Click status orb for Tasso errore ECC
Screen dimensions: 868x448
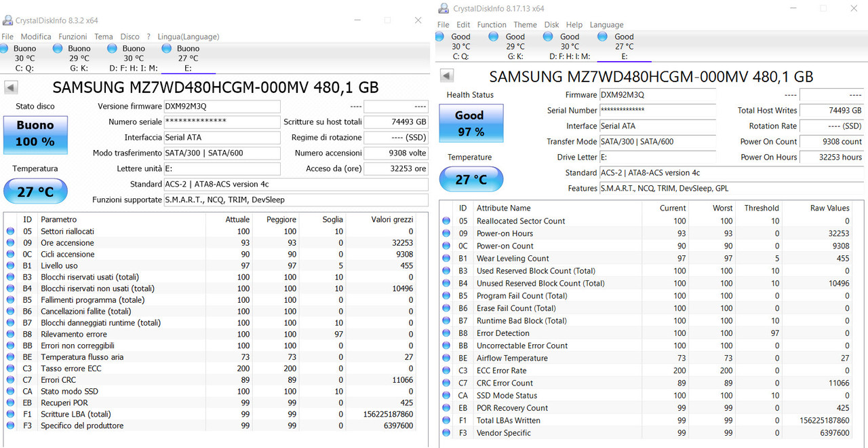10,369
